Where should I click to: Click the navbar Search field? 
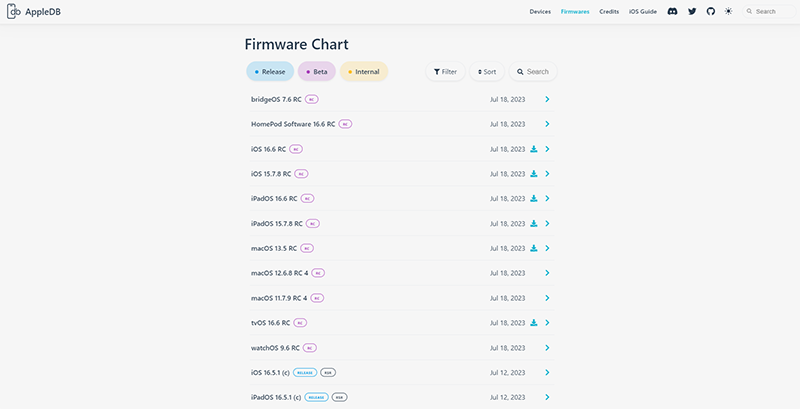[769, 11]
